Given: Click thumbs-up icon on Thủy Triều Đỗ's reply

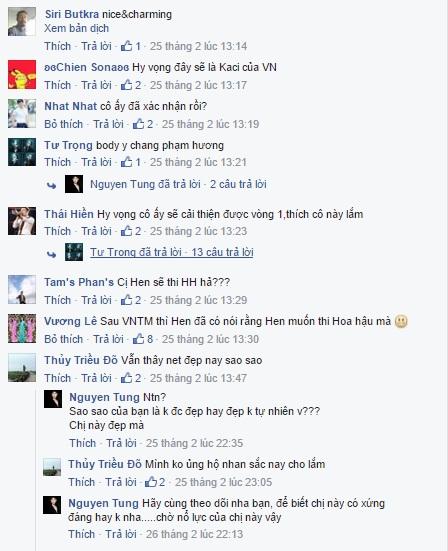Looking at the screenshot, I should coord(151,482).
